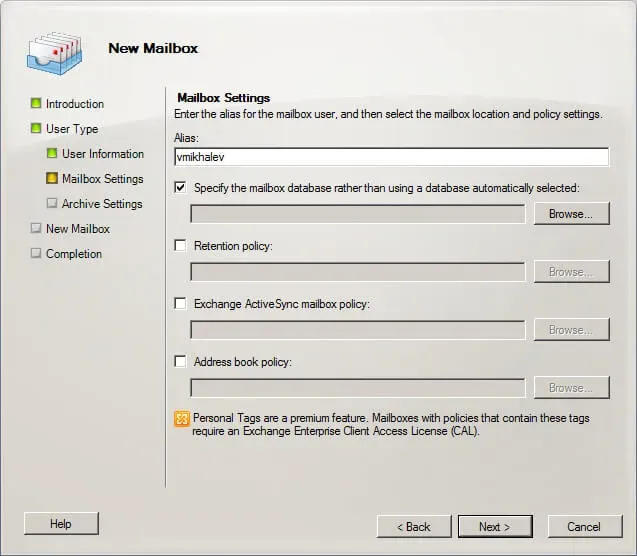Viewport: 637px width, 556px height.
Task: Click the green User Information step indicator
Action: point(52,153)
